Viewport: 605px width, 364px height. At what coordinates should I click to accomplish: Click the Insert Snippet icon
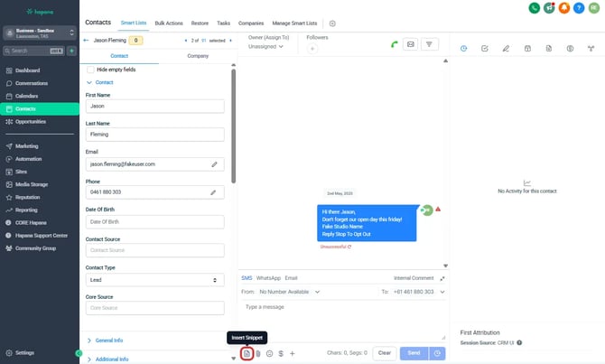pos(247,353)
